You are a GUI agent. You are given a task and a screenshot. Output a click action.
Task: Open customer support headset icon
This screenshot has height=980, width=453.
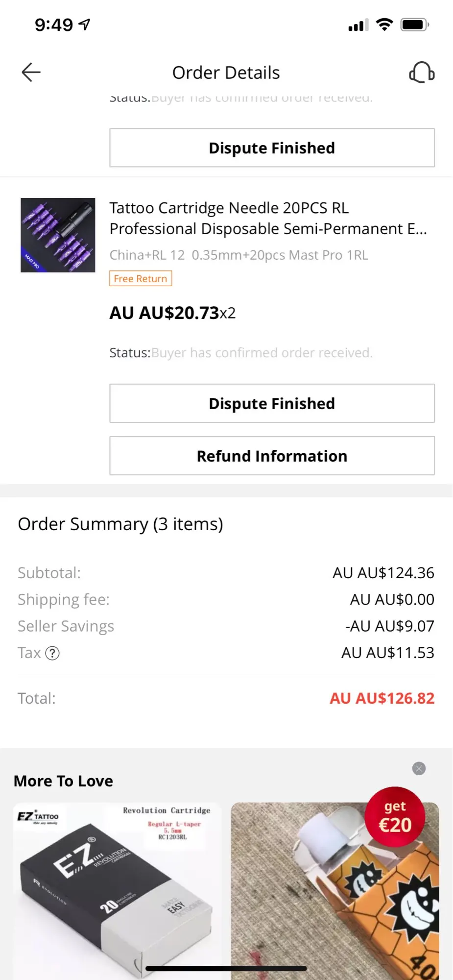tap(422, 73)
